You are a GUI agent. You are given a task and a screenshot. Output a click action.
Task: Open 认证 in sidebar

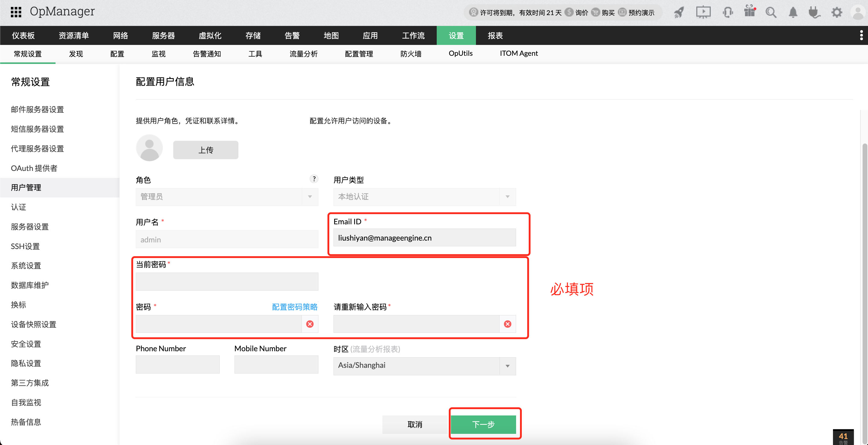18,207
